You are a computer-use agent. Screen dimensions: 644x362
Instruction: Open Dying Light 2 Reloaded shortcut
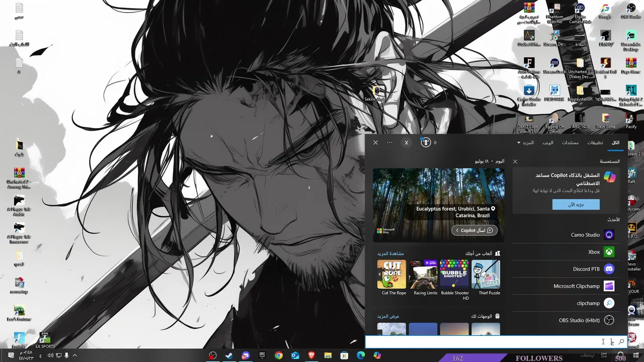631,96
